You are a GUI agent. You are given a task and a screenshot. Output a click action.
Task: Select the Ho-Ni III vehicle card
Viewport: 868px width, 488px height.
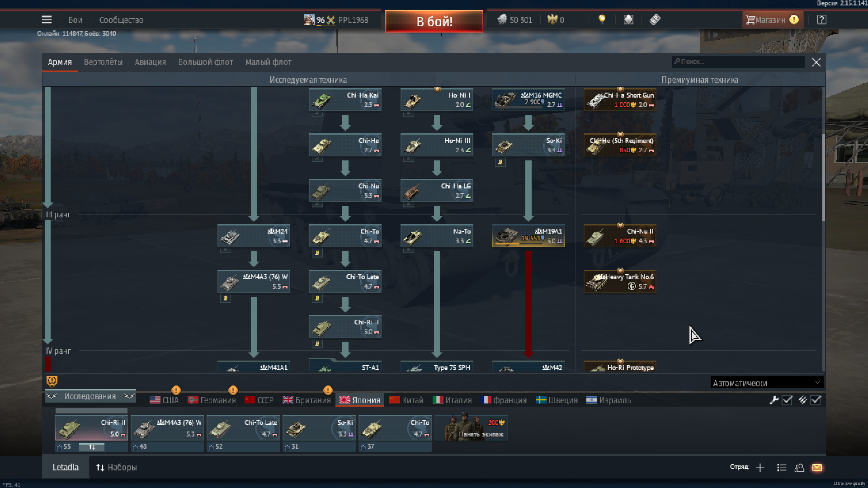pyautogui.click(x=437, y=145)
